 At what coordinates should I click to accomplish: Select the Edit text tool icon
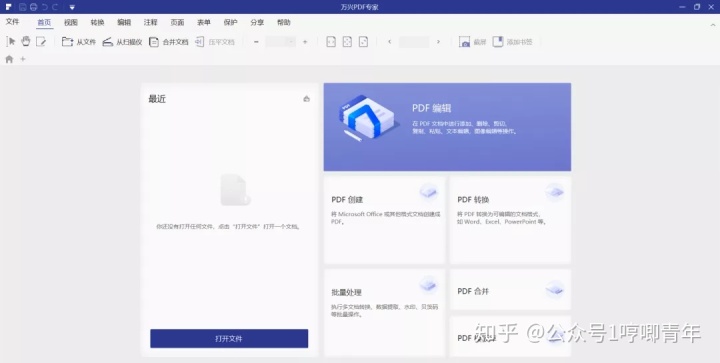click(x=41, y=42)
